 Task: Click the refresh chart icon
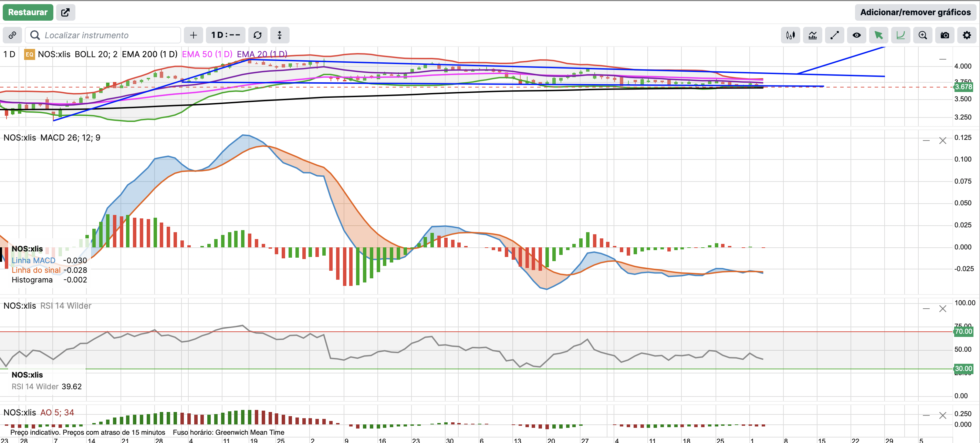[x=258, y=35]
